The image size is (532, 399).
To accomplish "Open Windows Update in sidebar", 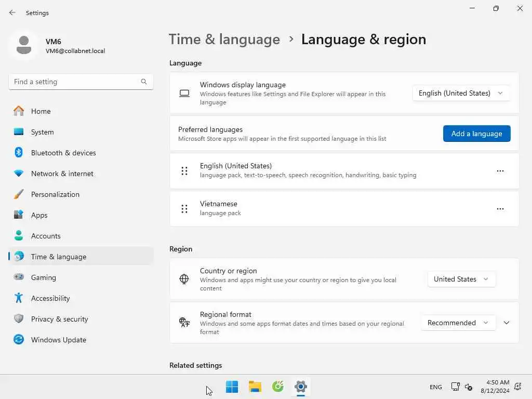I will (x=81, y=340).
